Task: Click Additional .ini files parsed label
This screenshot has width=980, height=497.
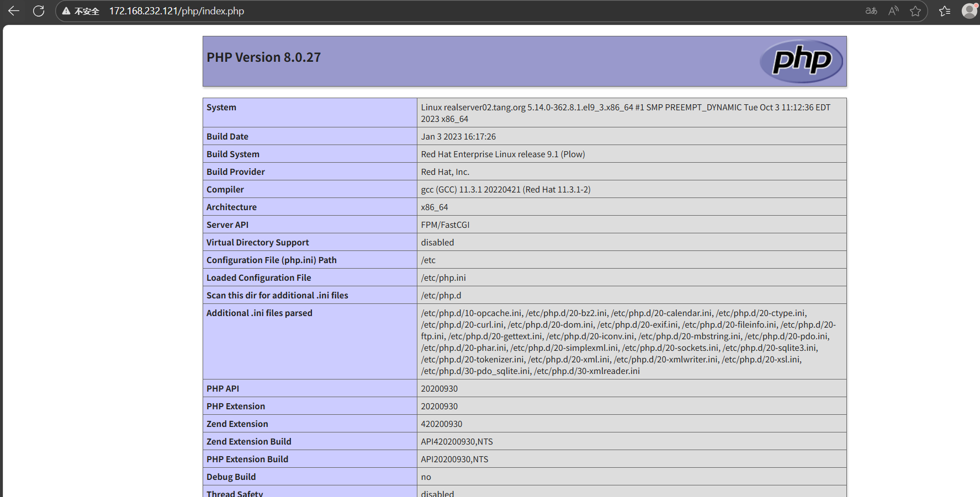Action: 259,313
